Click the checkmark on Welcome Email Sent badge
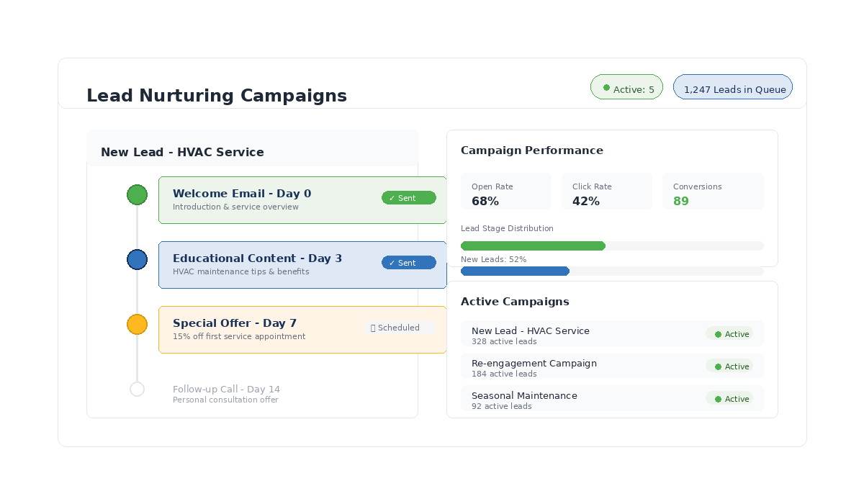The height and width of the screenshot is (504, 864). [392, 197]
